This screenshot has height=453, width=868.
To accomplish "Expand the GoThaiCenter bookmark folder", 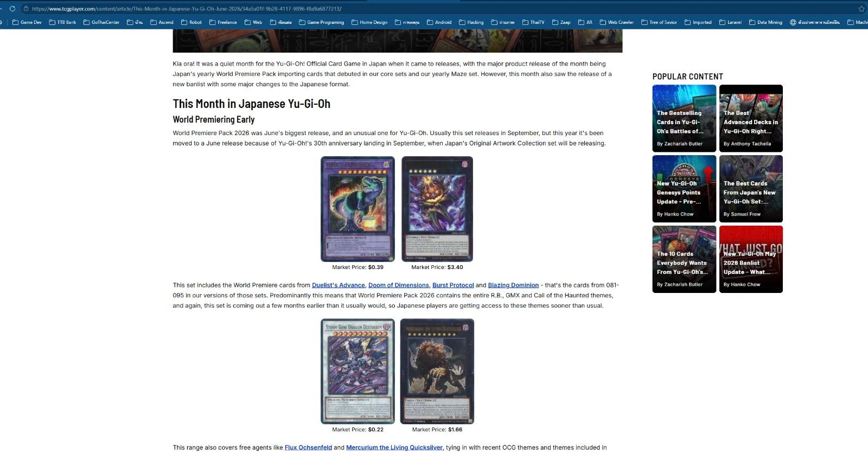I will pos(101,22).
